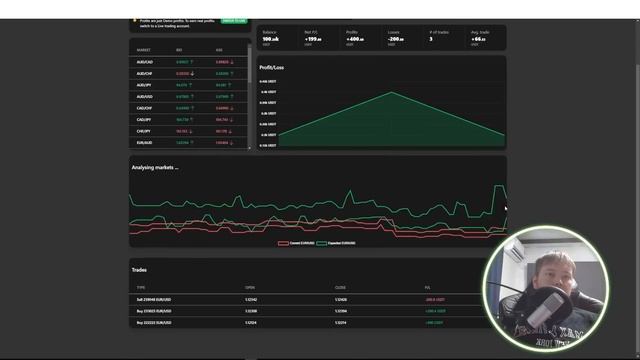
Task: Click the peak of the Profit/Loss chart
Action: tap(392, 93)
